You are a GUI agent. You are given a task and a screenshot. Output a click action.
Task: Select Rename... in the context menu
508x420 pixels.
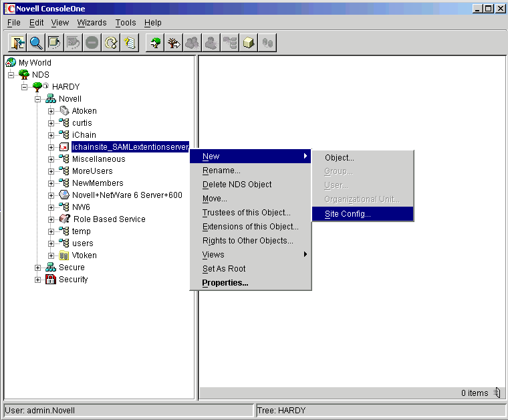(251, 170)
